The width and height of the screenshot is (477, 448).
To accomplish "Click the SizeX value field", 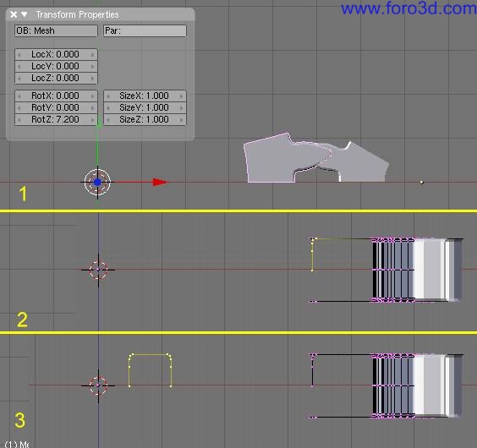I will pyautogui.click(x=145, y=96).
